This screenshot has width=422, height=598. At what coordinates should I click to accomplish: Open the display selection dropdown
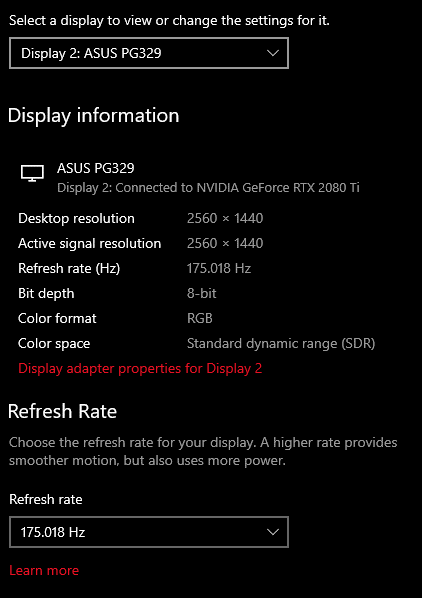[149, 53]
